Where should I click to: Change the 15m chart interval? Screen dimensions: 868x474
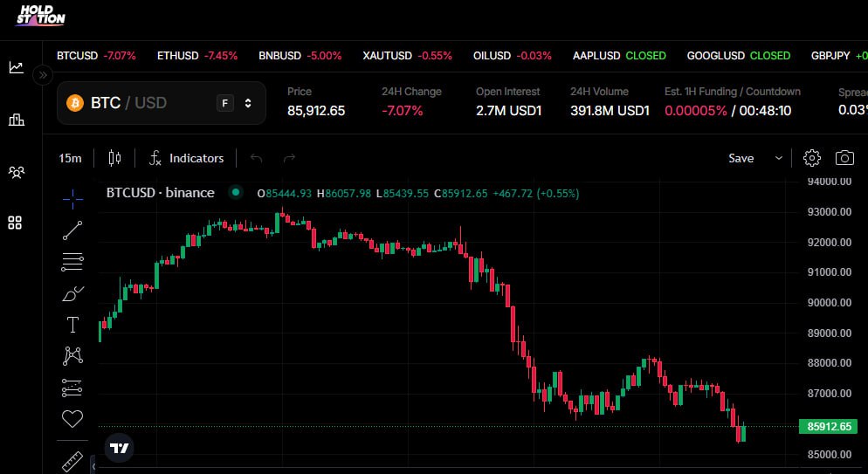(71, 158)
